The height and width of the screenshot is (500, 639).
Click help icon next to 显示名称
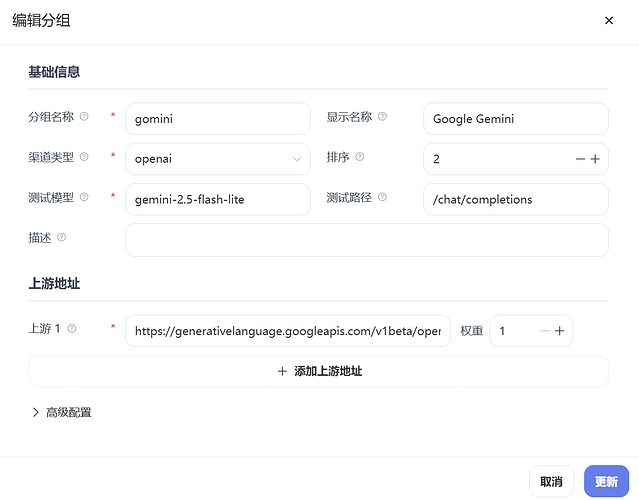pos(382,117)
